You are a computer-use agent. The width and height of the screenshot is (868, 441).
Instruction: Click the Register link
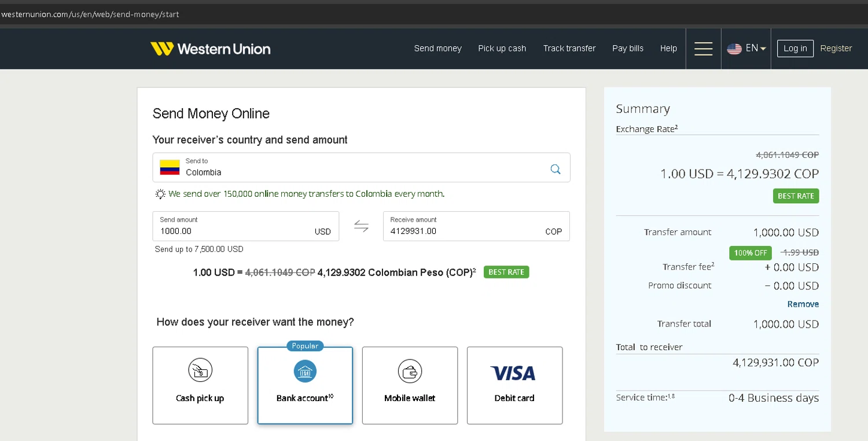(836, 49)
